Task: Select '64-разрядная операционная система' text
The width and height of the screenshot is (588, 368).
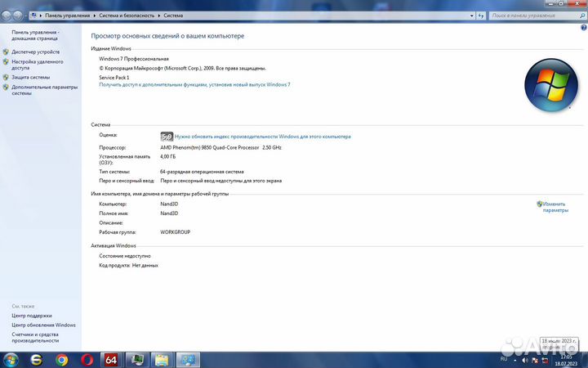Action: (202, 172)
